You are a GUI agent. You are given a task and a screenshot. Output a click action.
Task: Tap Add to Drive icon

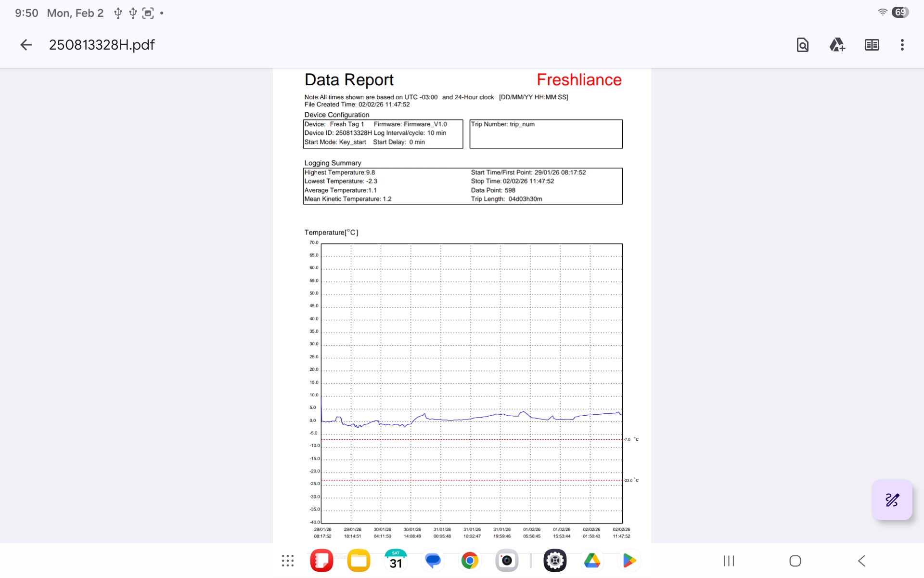(x=837, y=45)
